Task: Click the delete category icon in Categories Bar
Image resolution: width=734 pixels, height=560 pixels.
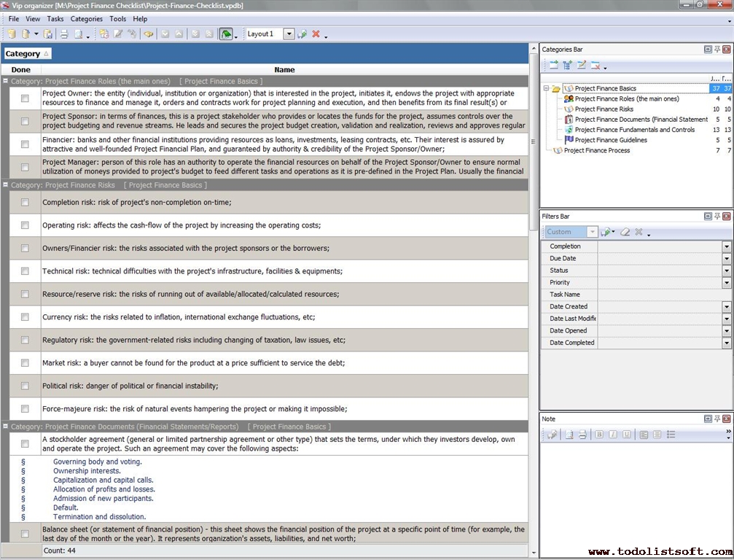Action: [x=596, y=66]
